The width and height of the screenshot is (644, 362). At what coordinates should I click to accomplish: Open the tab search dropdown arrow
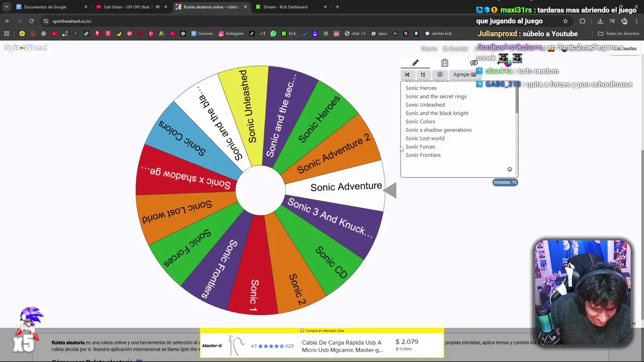coord(6,7)
